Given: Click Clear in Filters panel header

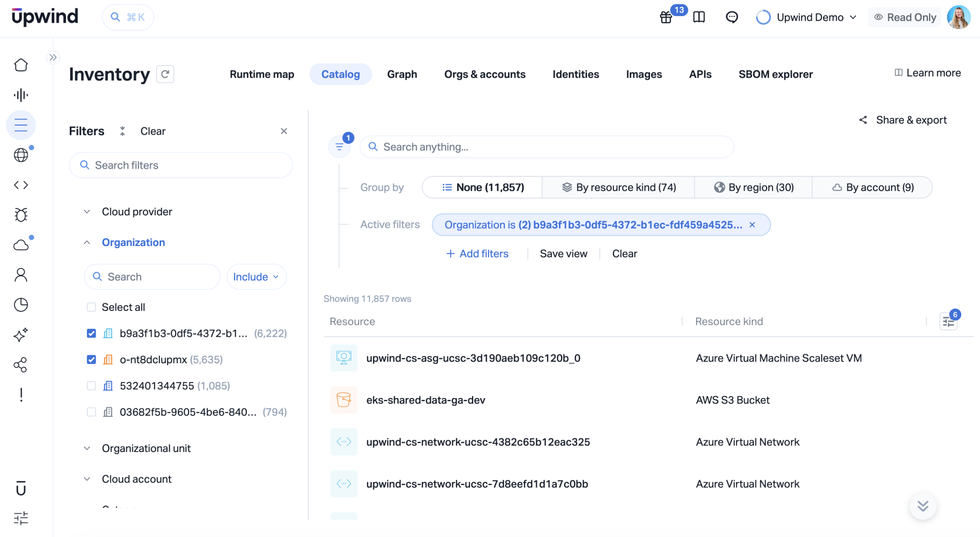Looking at the screenshot, I should click(153, 131).
